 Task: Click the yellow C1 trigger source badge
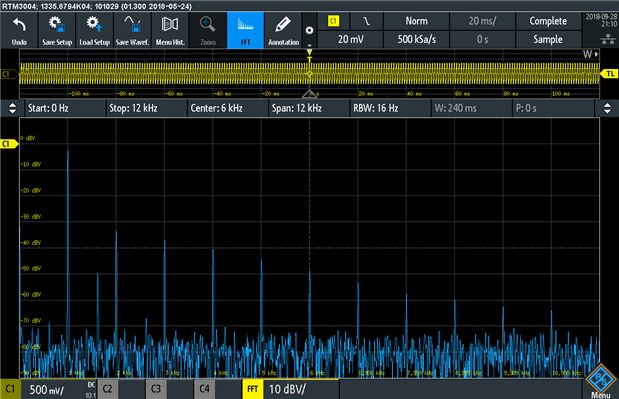(334, 21)
